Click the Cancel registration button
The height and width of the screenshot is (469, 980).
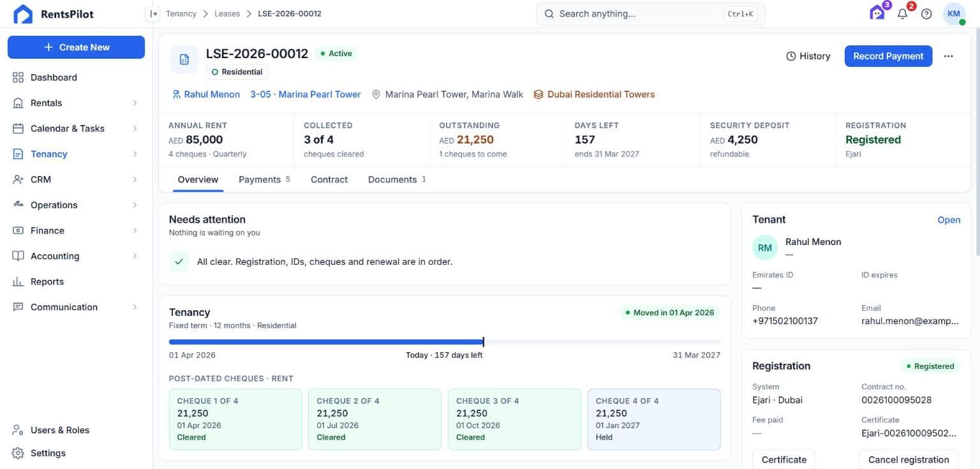(909, 459)
